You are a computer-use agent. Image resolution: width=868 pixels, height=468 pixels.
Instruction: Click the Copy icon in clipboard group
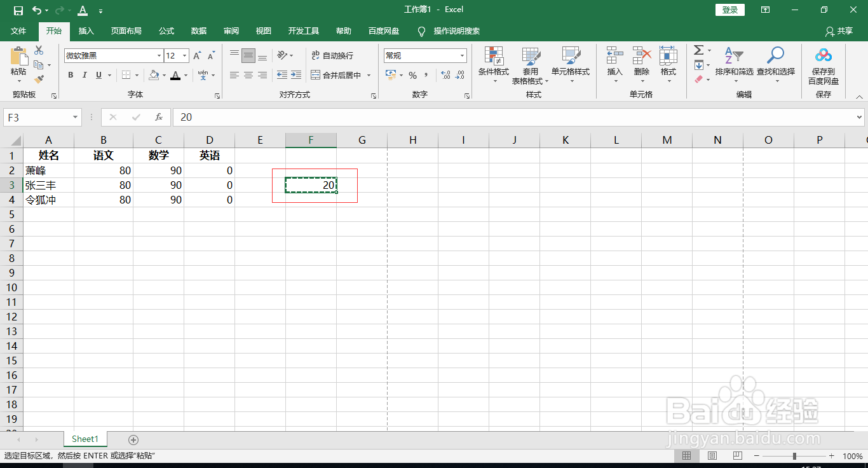tap(39, 65)
